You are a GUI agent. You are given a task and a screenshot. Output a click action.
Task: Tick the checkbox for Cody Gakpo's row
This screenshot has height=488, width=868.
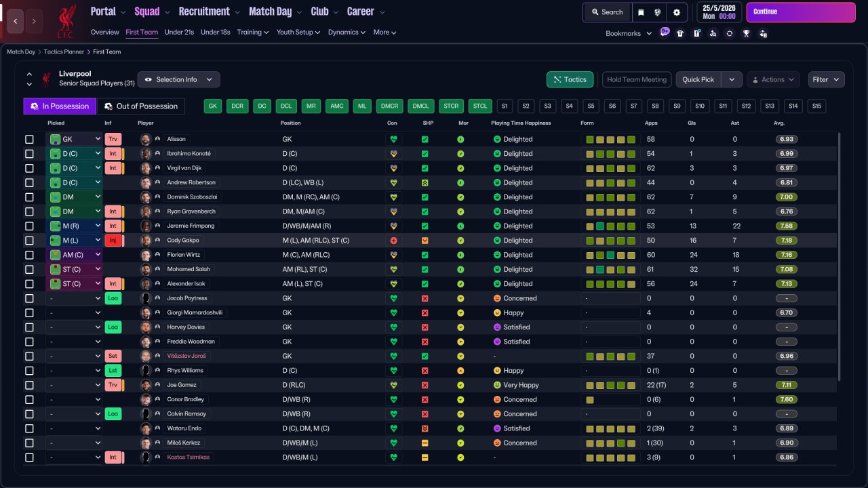tap(29, 241)
